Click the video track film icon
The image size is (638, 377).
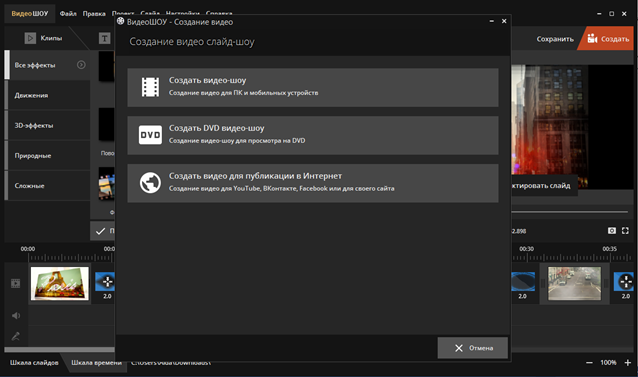15,283
